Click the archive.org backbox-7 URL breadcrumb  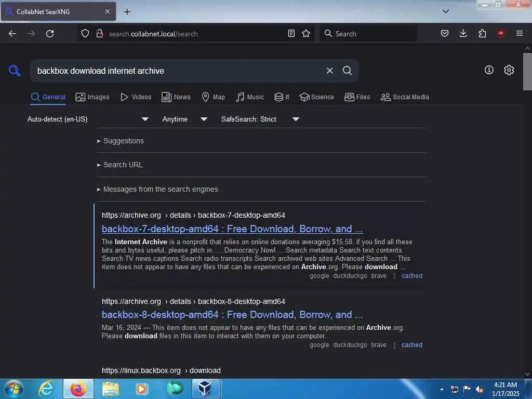193,216
